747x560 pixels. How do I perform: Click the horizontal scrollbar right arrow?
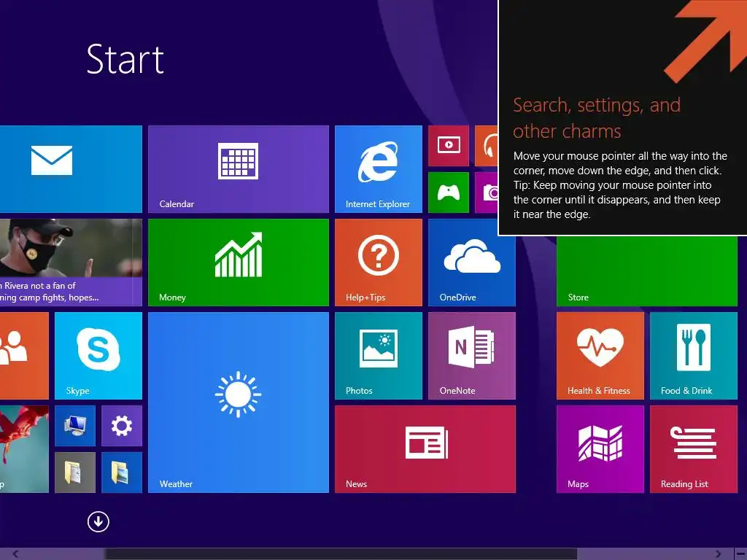[718, 554]
